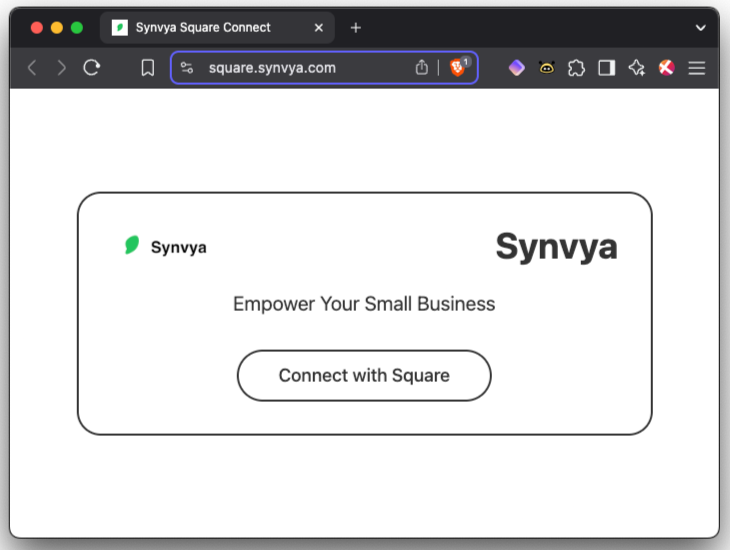Open Brave Shields lion icon

click(x=458, y=68)
